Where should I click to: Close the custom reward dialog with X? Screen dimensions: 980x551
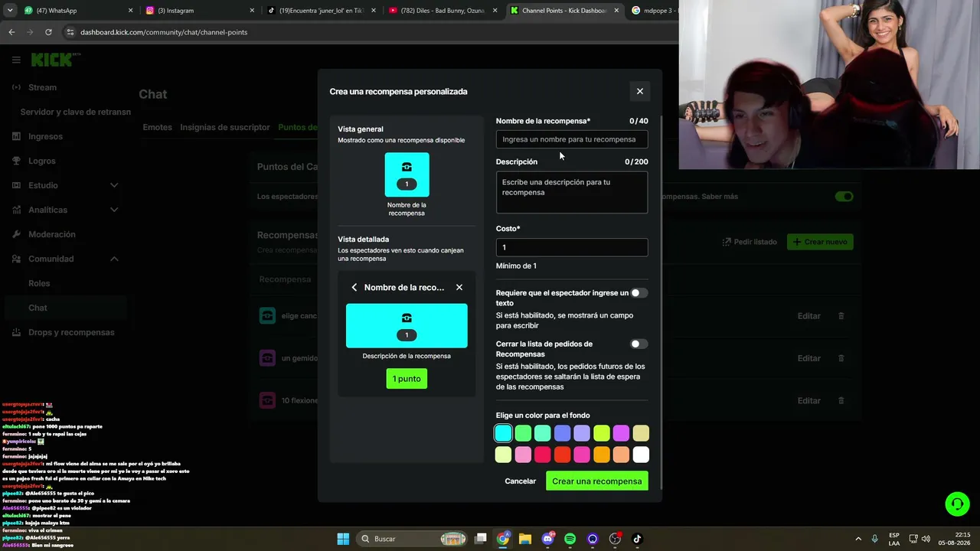tap(640, 91)
